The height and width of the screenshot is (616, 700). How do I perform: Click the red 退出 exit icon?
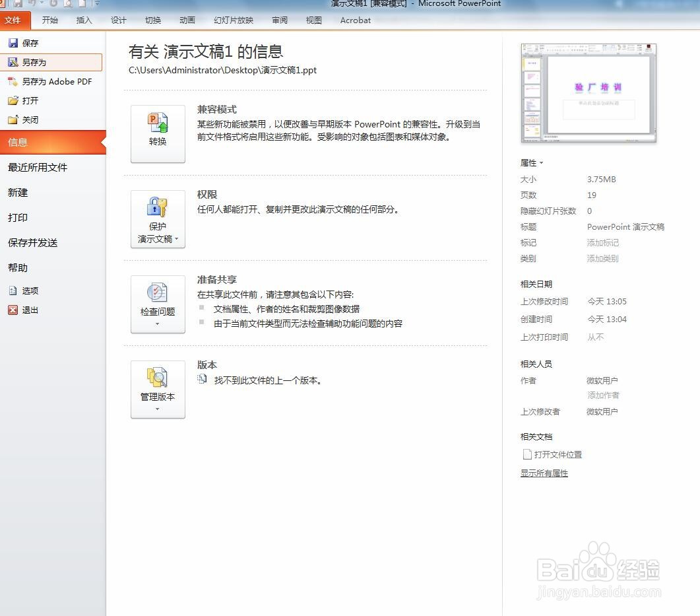pos(15,310)
